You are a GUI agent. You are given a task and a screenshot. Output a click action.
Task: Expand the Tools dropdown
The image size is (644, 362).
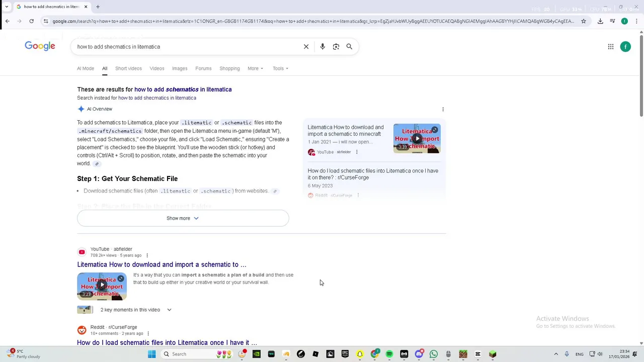[280, 68]
